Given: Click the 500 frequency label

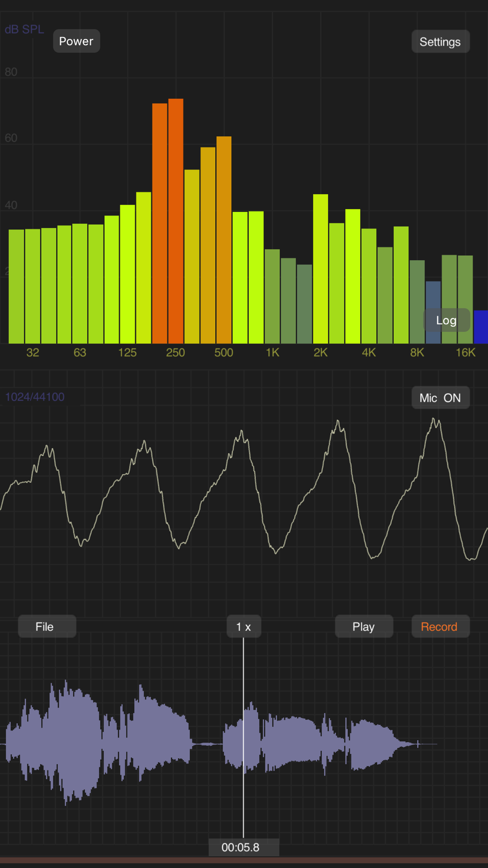Looking at the screenshot, I should [224, 352].
